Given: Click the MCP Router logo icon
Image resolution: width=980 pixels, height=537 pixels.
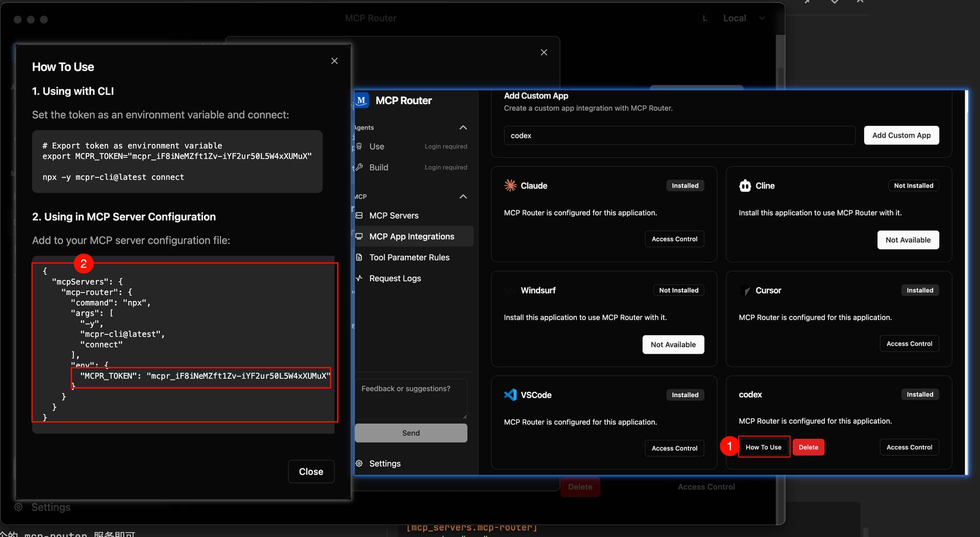Looking at the screenshot, I should point(362,100).
